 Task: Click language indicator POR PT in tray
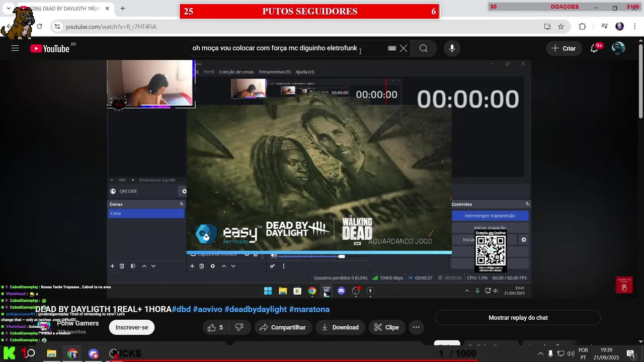pos(583,353)
